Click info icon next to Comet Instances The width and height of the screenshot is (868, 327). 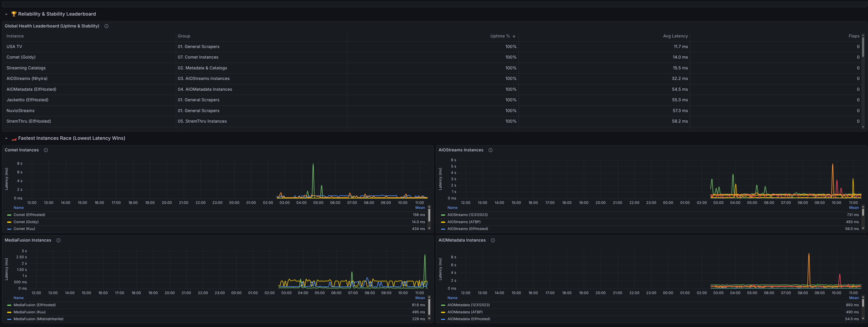point(46,150)
